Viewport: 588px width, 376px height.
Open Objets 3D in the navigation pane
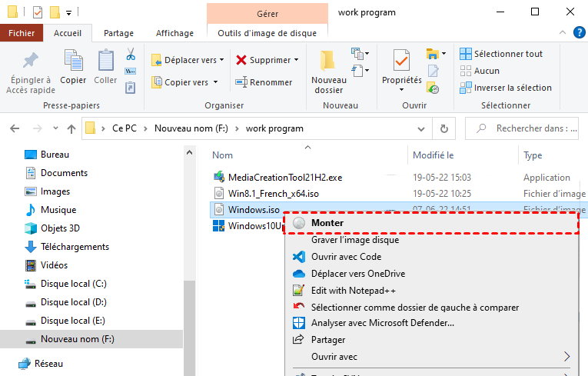[x=60, y=228]
